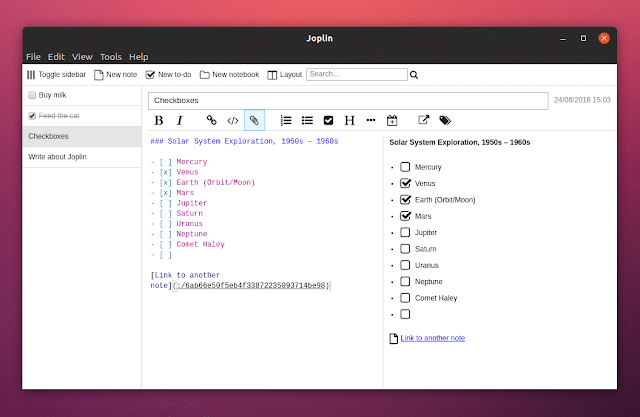Viewport: 640px width, 417px height.
Task: Uncheck the Venus checkbox in preview
Action: click(x=405, y=183)
